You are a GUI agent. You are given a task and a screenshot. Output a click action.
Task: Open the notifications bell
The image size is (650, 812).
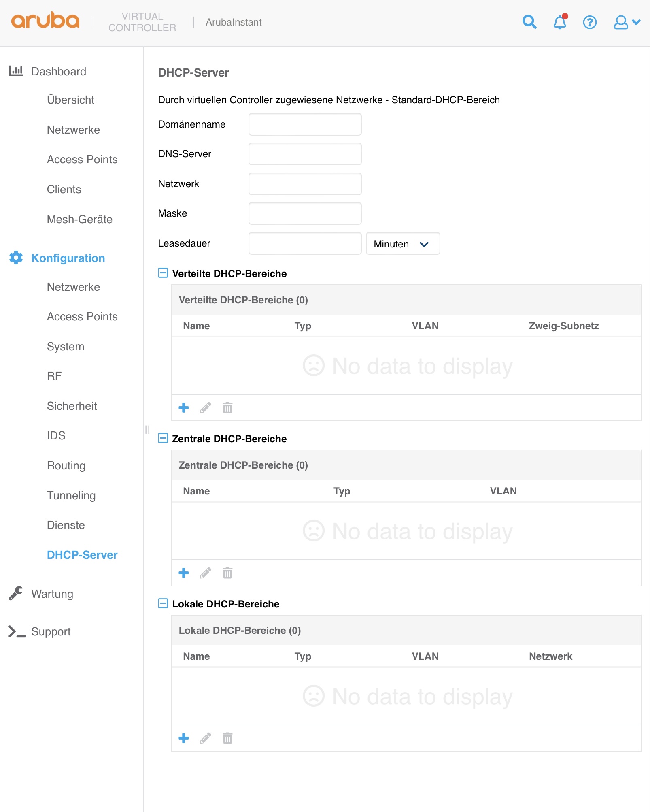pyautogui.click(x=560, y=22)
